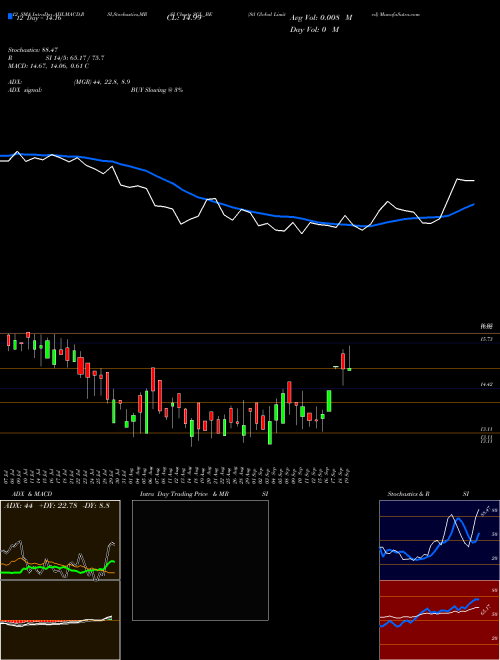Click the last green candlestick on the chart
The height and width of the screenshot is (660, 500).
[x=349, y=369]
